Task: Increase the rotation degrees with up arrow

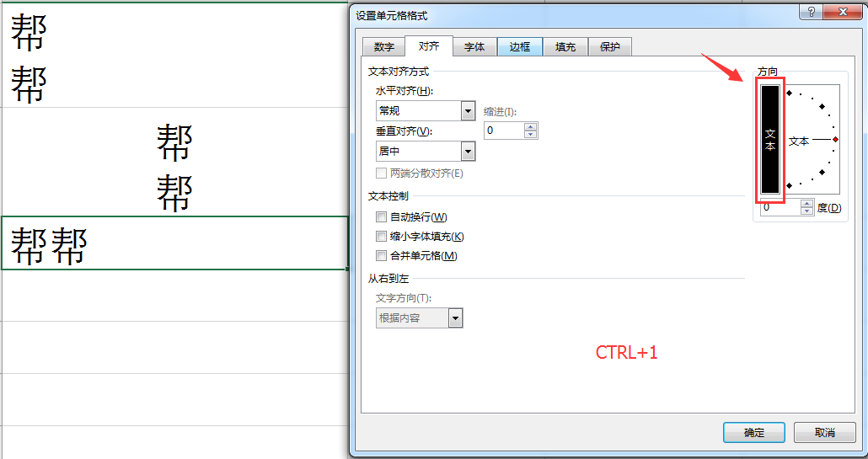Action: coord(807,204)
